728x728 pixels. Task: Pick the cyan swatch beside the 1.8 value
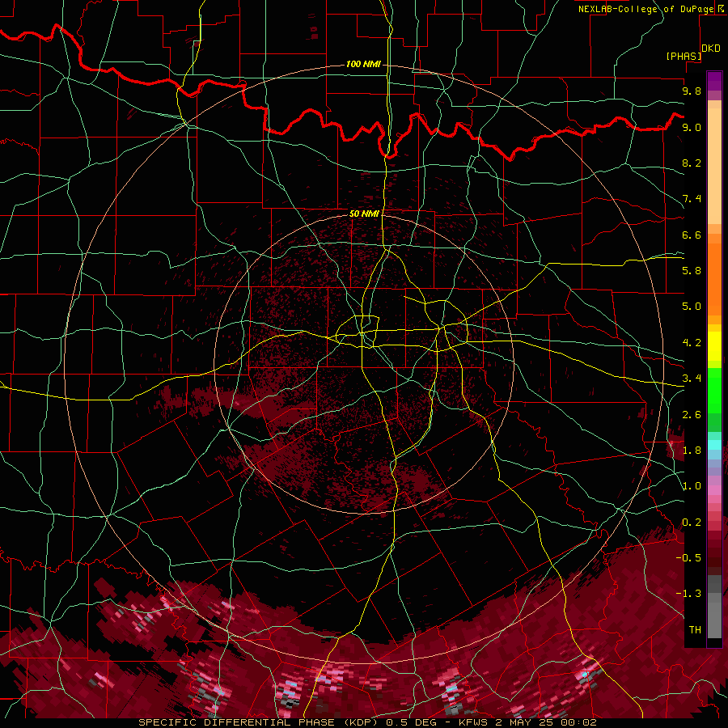[714, 445]
